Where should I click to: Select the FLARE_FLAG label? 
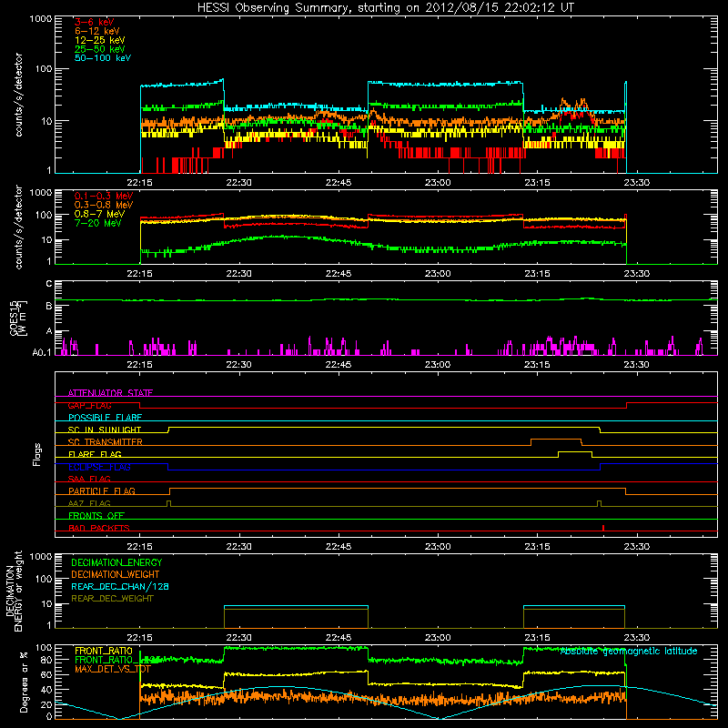[x=95, y=454]
